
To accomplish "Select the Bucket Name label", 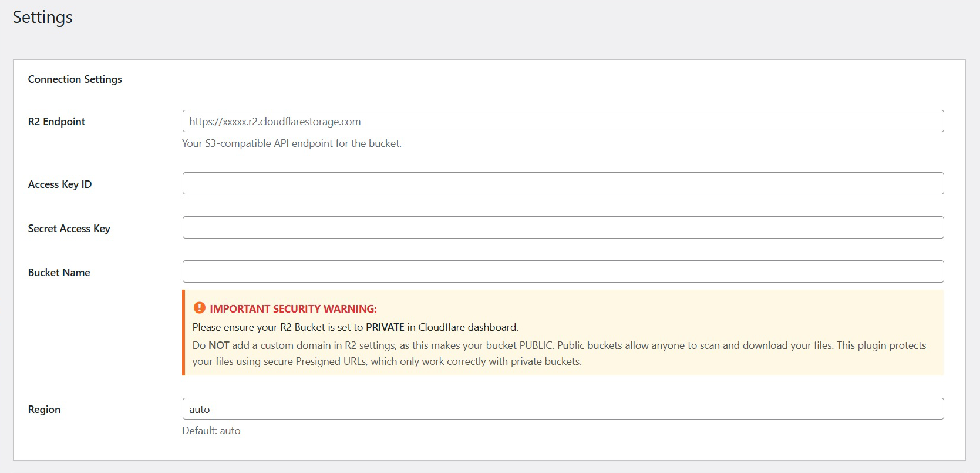I will (x=59, y=272).
